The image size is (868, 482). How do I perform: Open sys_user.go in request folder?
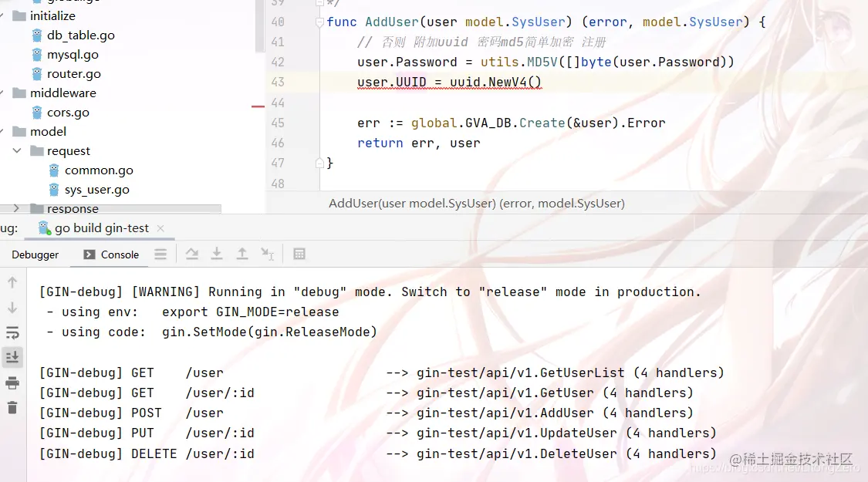click(97, 190)
